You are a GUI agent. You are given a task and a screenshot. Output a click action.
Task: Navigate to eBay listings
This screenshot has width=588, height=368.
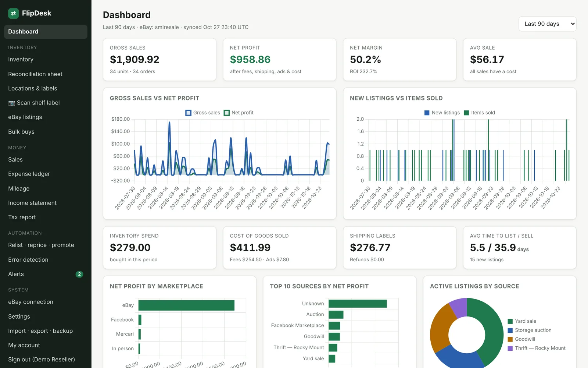pyautogui.click(x=46, y=117)
